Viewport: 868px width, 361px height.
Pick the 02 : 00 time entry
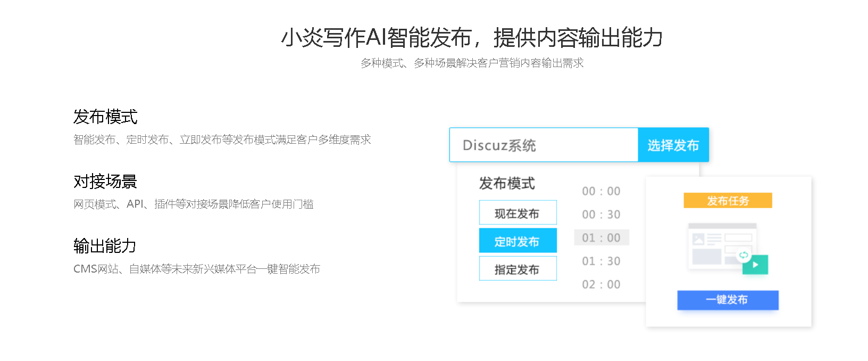[x=601, y=284]
